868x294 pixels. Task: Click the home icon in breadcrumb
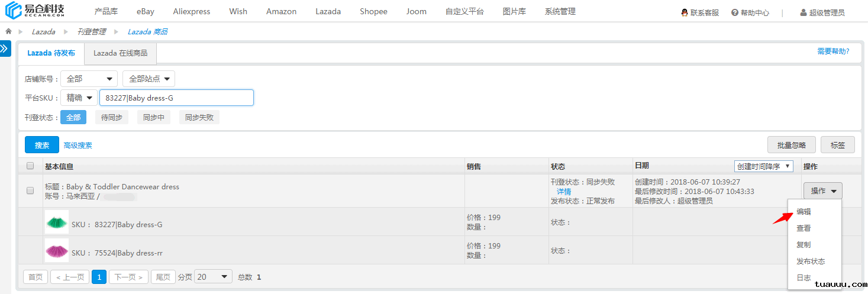coord(8,31)
